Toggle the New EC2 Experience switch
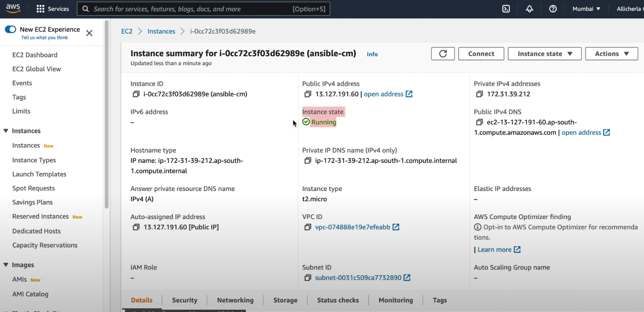The height and width of the screenshot is (312, 644). point(10,29)
